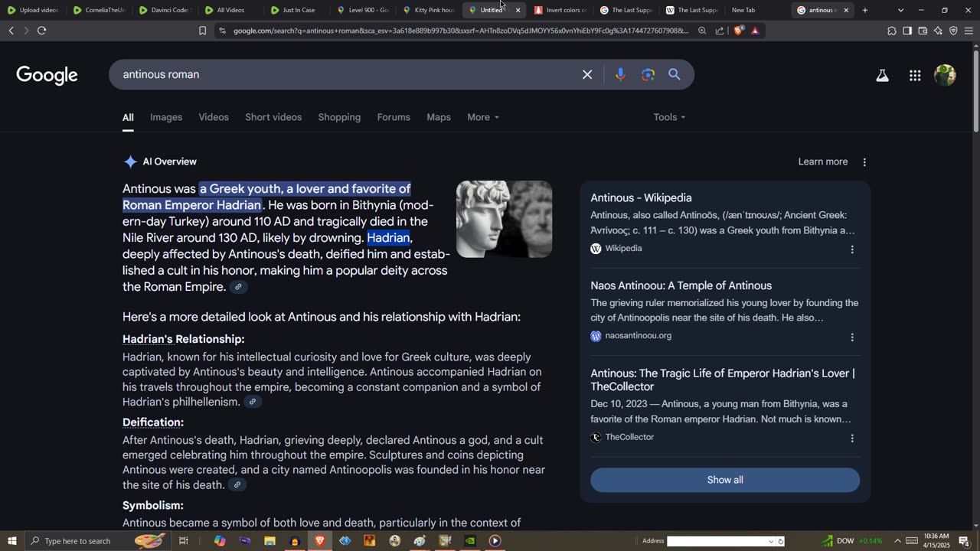Image resolution: width=980 pixels, height=551 pixels.
Task: Open Brave Rewards triangle icon
Action: [x=755, y=31]
